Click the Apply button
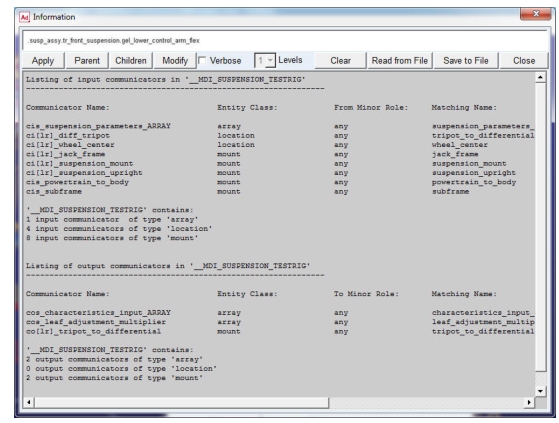 tap(43, 61)
